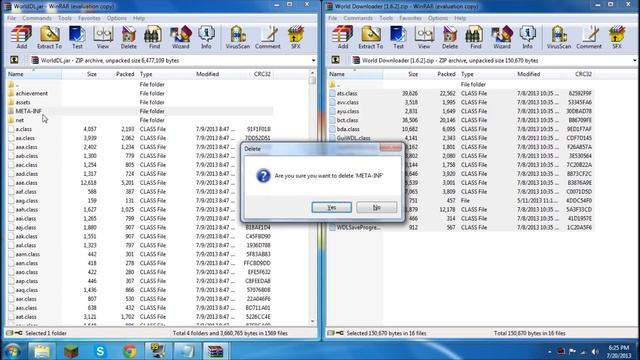
Task: Click Delete icon in WorldDL.jar window
Action: [129, 37]
